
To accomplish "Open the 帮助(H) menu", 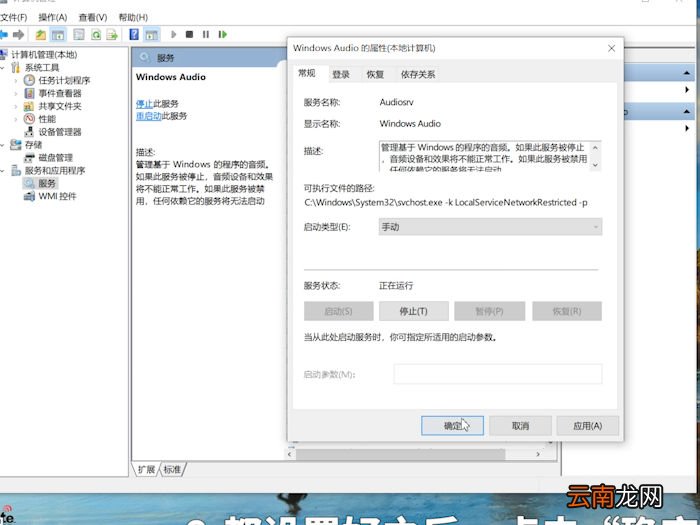I will [133, 17].
